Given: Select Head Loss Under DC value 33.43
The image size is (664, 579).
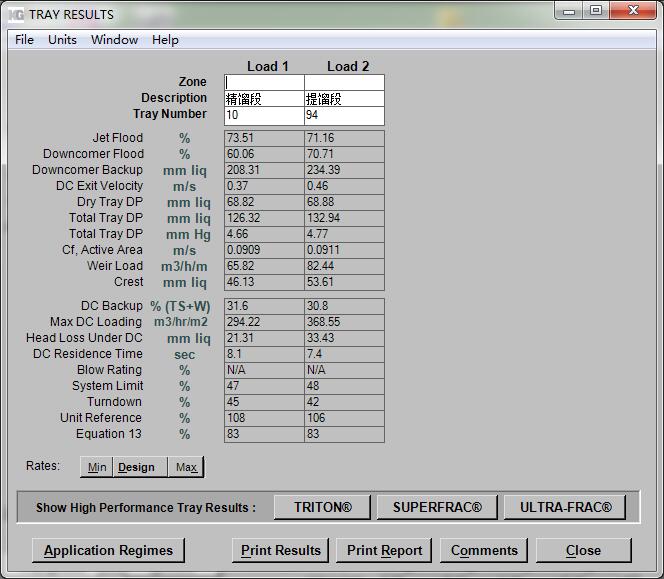Looking at the screenshot, I should point(344,338).
